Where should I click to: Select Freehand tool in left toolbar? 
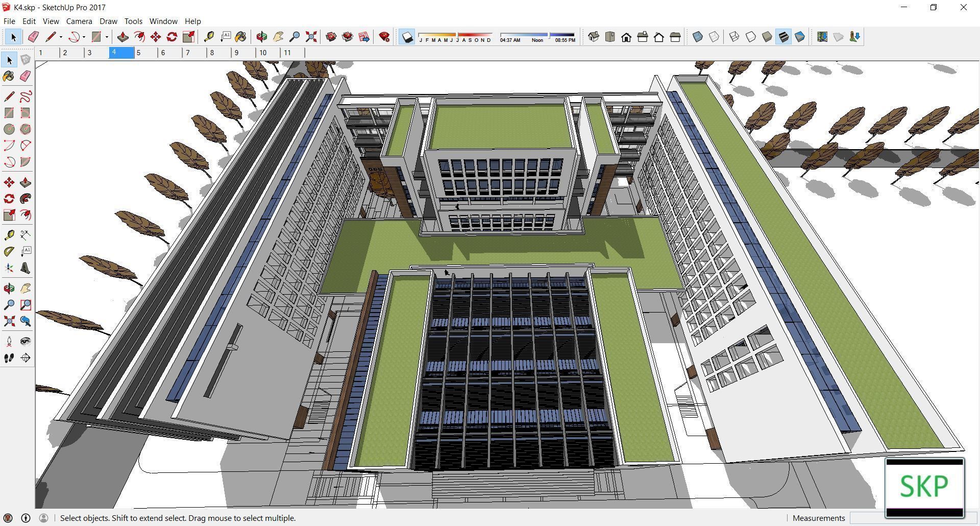pyautogui.click(x=26, y=97)
